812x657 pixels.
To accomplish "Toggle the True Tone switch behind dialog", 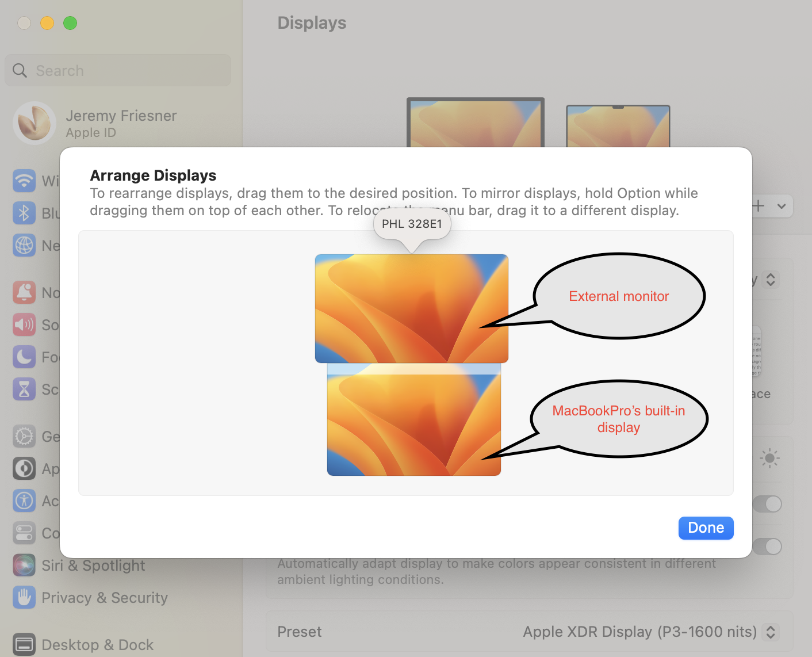I will [768, 547].
